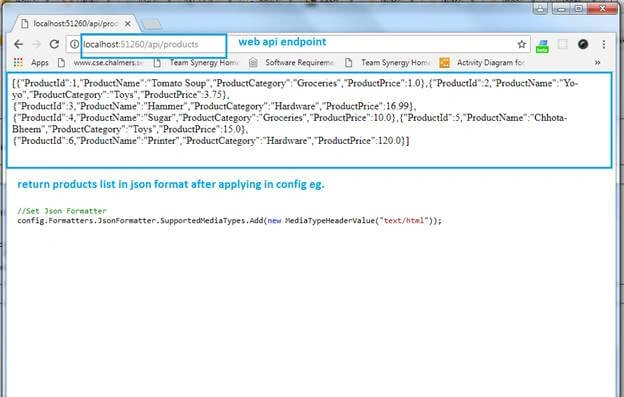Open the Software Requirements bookmark
Viewport: 624px width, 397px height.
click(x=292, y=62)
